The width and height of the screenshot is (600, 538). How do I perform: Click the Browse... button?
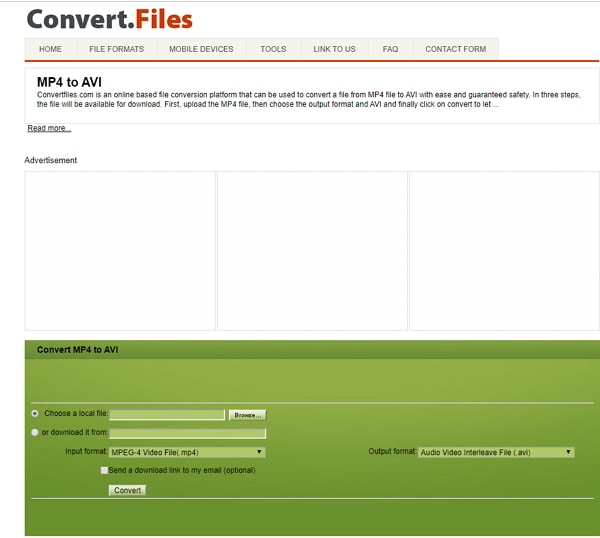pos(248,415)
